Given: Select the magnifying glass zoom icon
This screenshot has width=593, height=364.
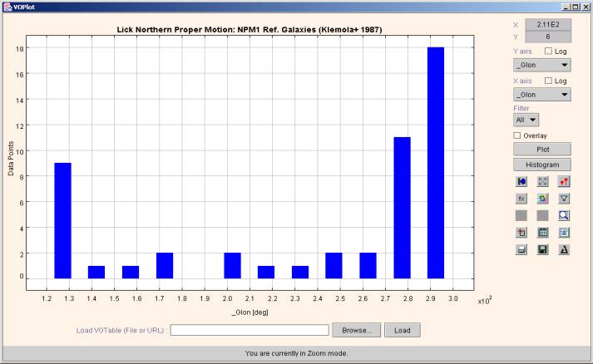Looking at the screenshot, I should 564,215.
